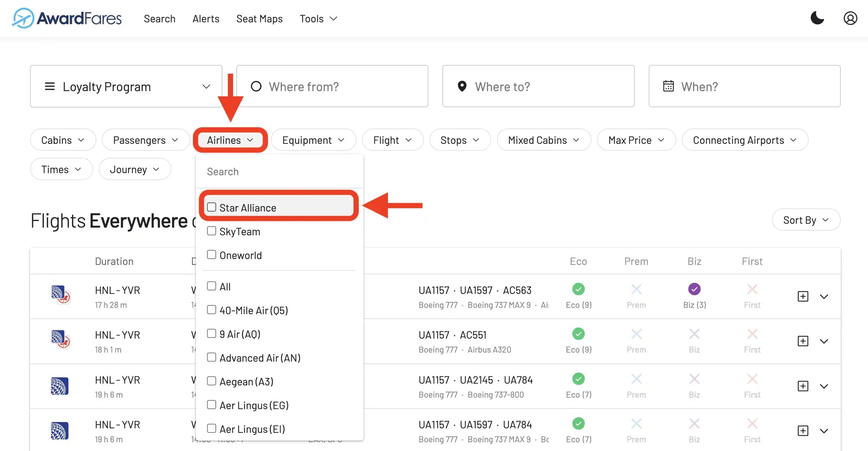Screen dimensions: 868x451
Task: Open the Connecting Airports filter dropdown
Action: (x=745, y=140)
